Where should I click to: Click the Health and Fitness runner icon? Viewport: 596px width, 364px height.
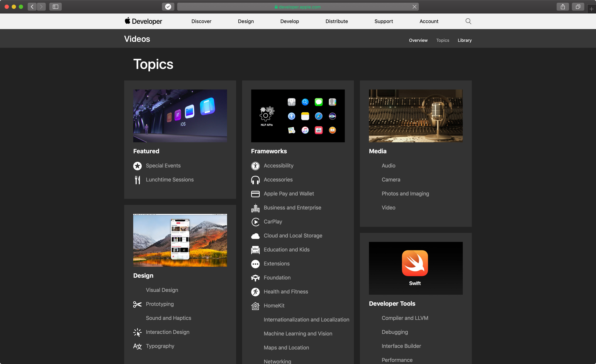pyautogui.click(x=255, y=292)
